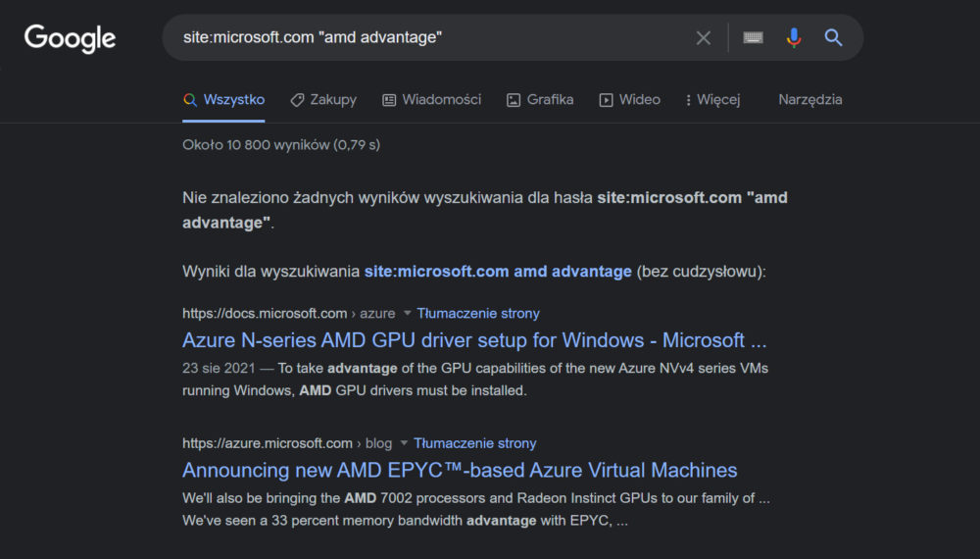The image size is (980, 559).
Task: Open the on-screen keyboard icon
Action: (x=753, y=38)
